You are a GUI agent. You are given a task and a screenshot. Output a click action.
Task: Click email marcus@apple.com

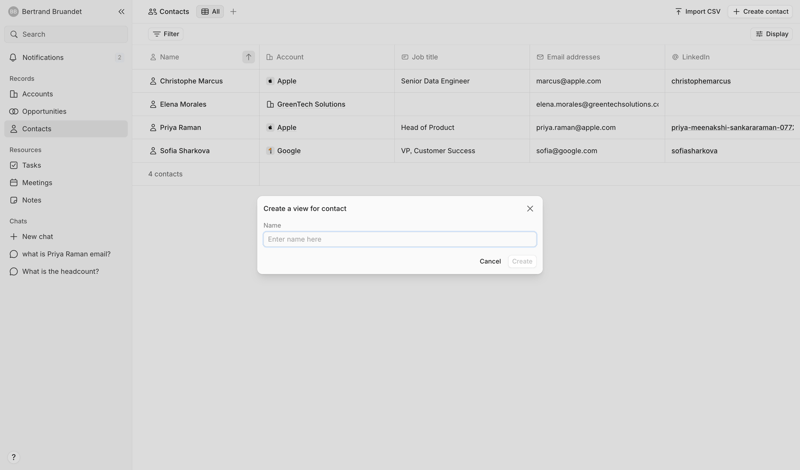[x=568, y=81]
